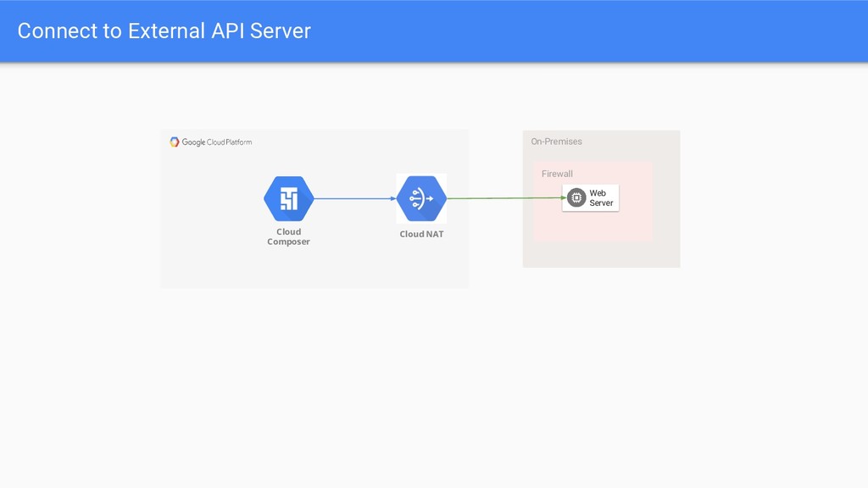This screenshot has height=488, width=868.
Task: Click the slide title "Connect to External API Server"
Action: (x=164, y=31)
